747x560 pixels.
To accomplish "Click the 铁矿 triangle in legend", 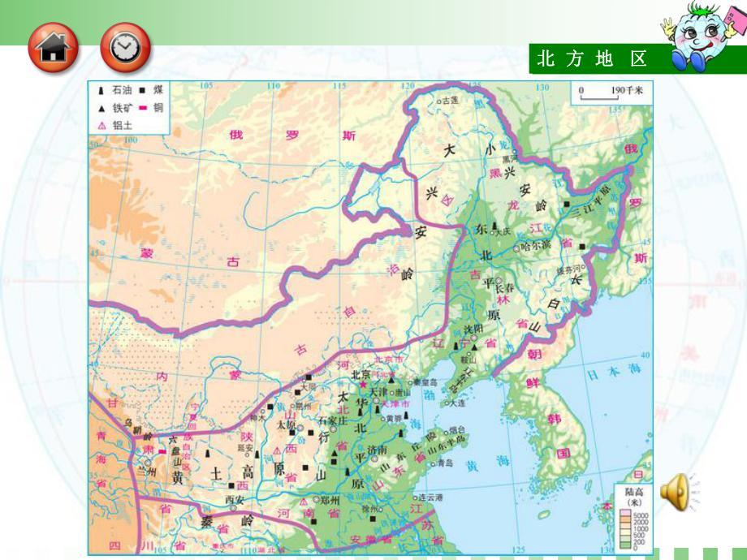I will coord(101,109).
